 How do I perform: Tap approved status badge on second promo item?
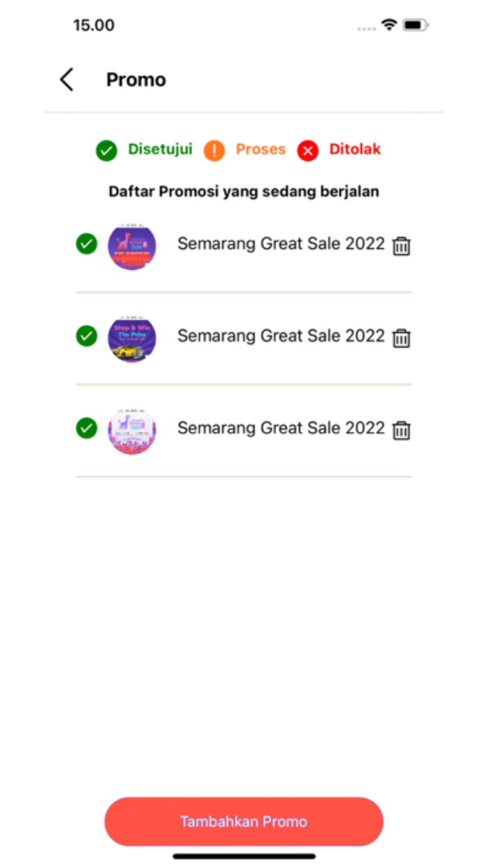pos(86,337)
